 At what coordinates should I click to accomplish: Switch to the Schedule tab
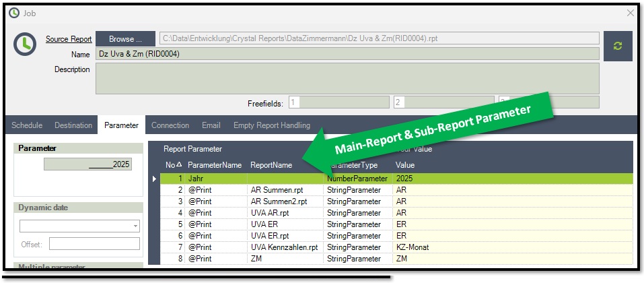[x=27, y=125]
